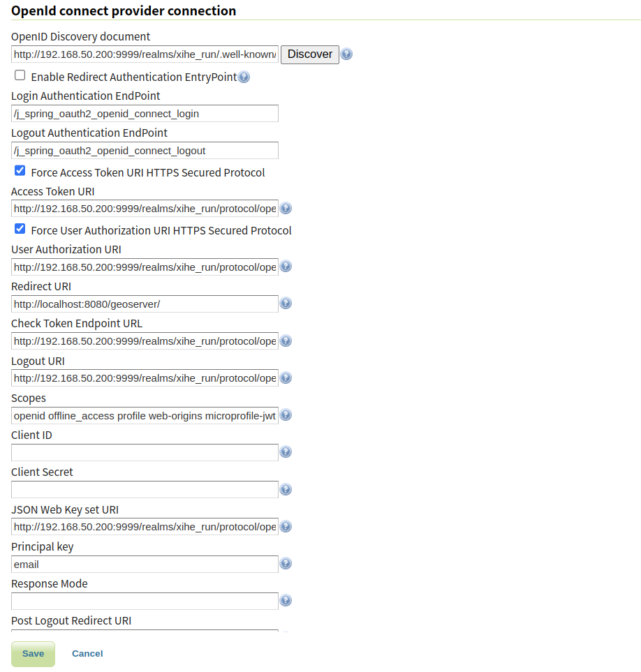Select the Response Mode input field
The width and height of the screenshot is (641, 672).
pyautogui.click(x=145, y=601)
